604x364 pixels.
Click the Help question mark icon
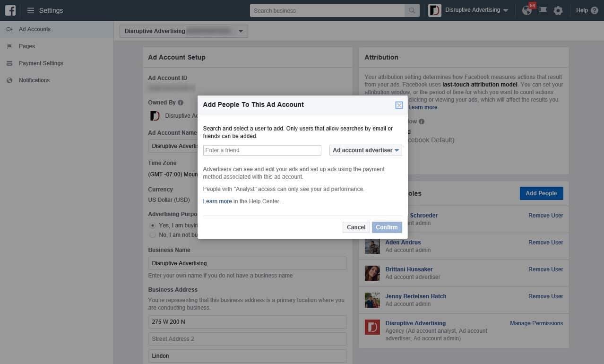tap(595, 10)
